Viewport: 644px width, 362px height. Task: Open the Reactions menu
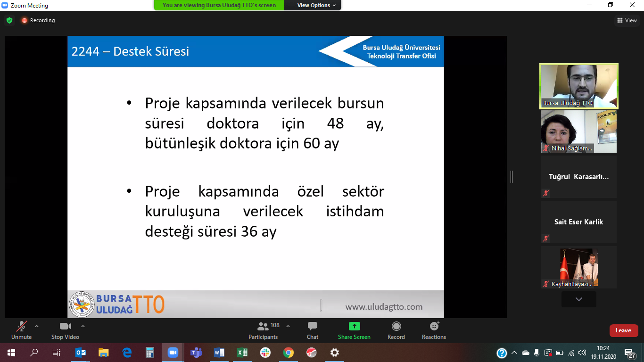[x=434, y=330]
